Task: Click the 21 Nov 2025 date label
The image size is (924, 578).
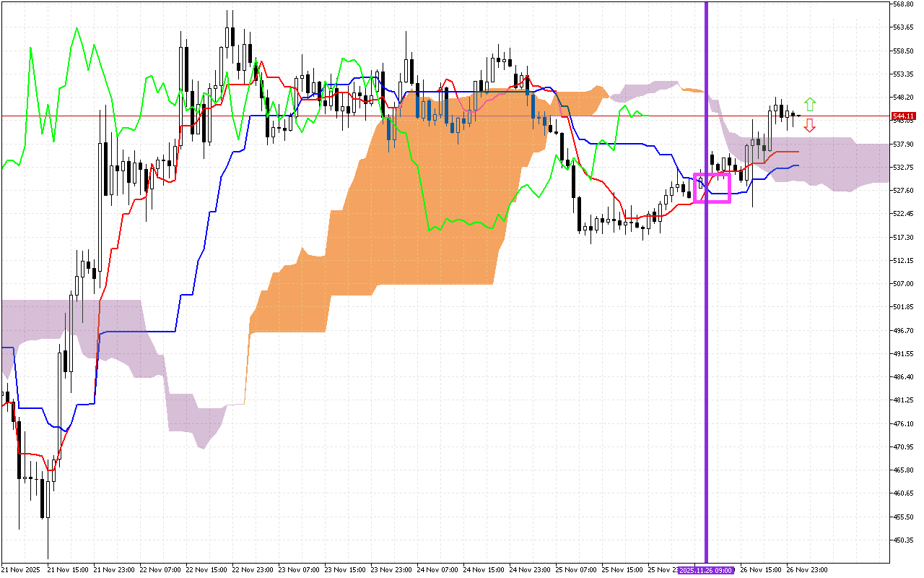Action: pyautogui.click(x=22, y=570)
